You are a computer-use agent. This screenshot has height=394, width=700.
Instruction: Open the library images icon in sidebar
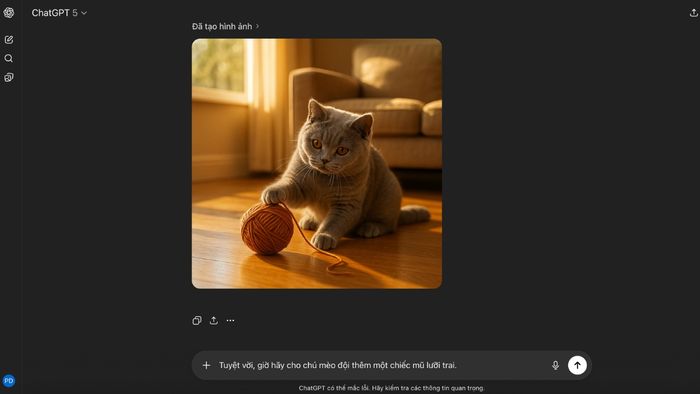[8, 77]
